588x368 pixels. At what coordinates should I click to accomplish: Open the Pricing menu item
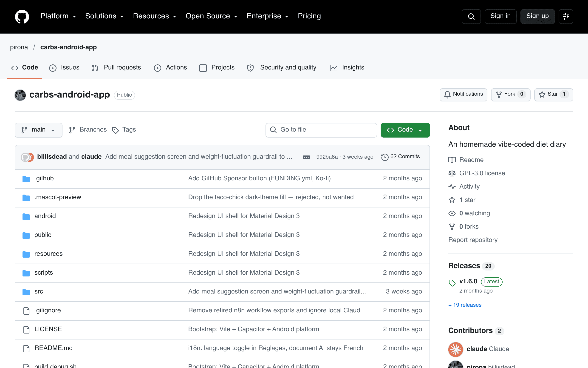[309, 16]
